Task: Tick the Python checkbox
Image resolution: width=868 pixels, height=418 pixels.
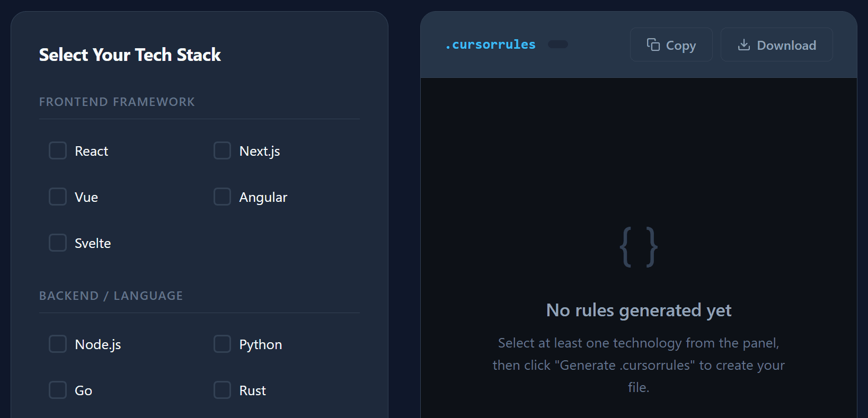Action: [222, 344]
